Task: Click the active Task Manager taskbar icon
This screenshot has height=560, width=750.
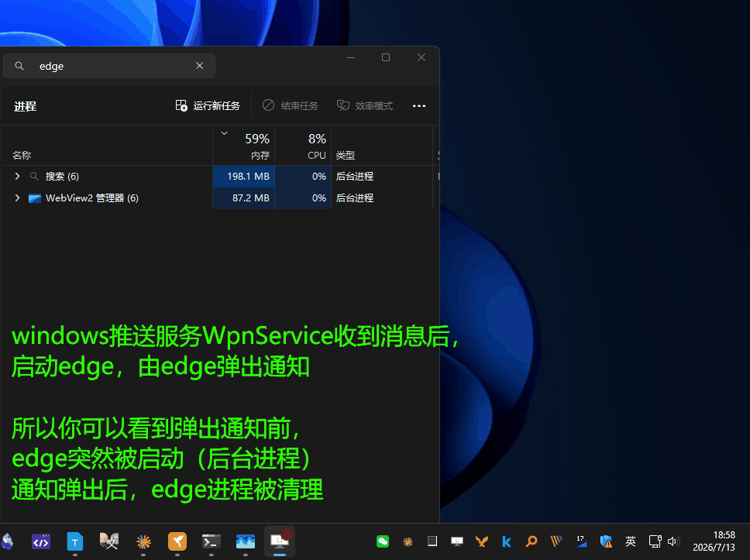Action: tap(280, 541)
